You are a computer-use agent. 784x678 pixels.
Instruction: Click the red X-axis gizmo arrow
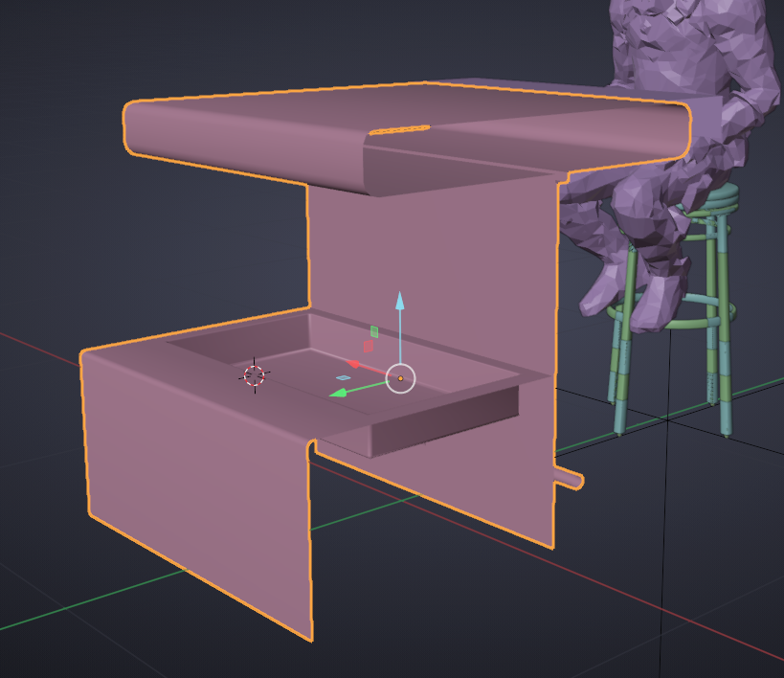click(x=354, y=364)
